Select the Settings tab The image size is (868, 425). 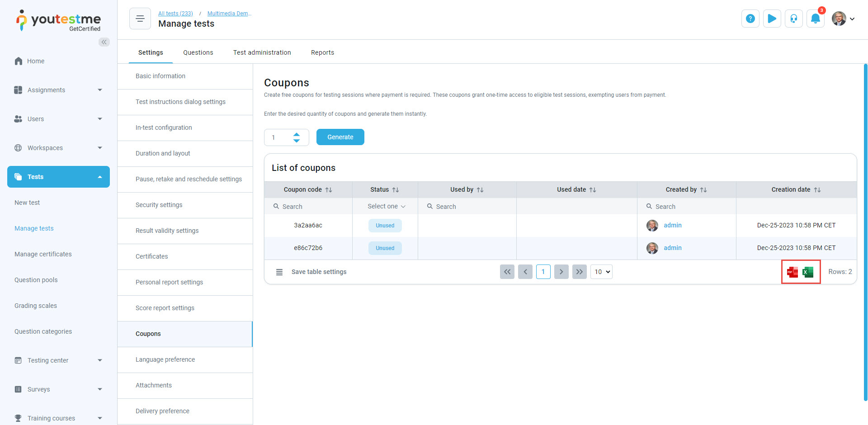pos(151,52)
